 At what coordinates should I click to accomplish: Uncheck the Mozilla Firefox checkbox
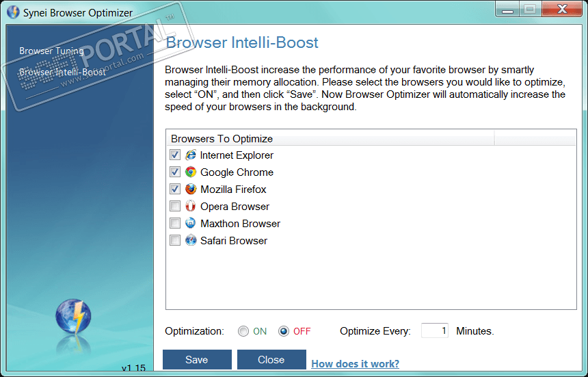tap(175, 189)
